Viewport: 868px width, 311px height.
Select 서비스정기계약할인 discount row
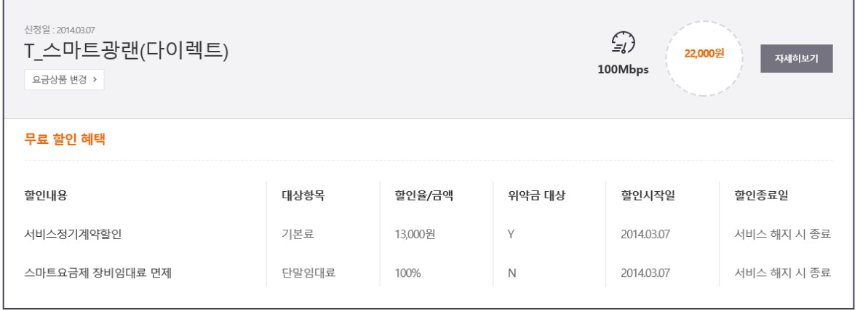[x=80, y=235]
